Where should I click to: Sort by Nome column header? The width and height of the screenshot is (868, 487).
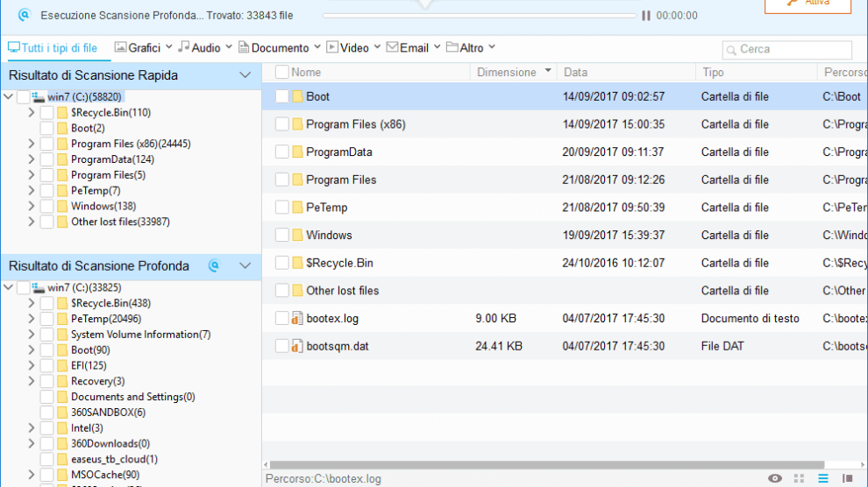tap(306, 73)
